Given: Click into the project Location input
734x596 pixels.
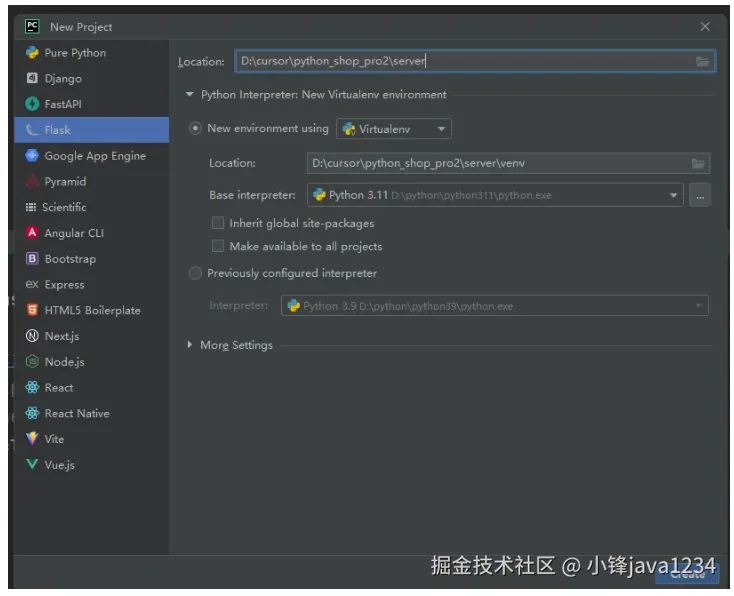Looking at the screenshot, I should (475, 61).
